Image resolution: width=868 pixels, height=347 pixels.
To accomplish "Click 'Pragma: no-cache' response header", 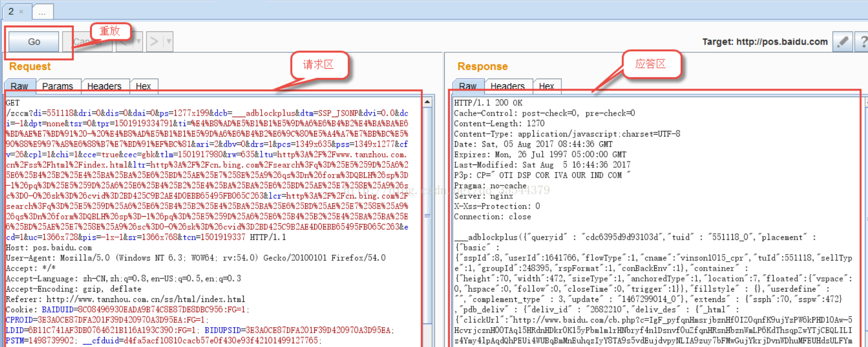I will (x=490, y=185).
